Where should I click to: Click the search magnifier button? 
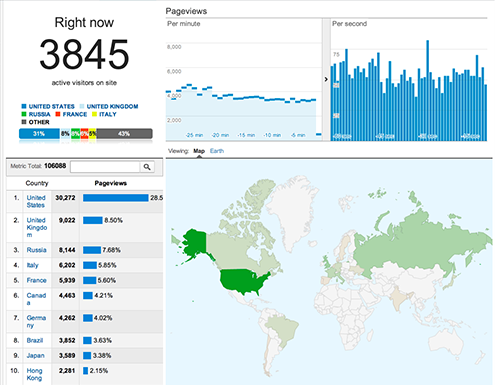point(147,167)
